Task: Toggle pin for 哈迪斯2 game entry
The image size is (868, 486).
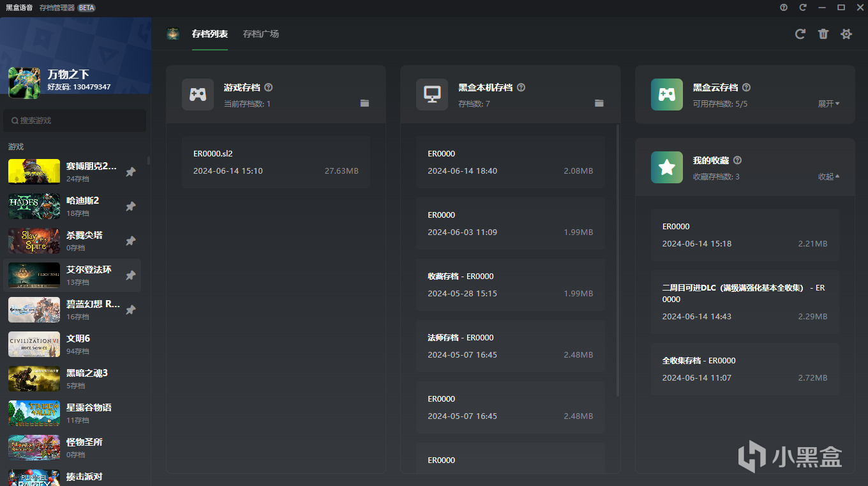Action: coord(131,206)
